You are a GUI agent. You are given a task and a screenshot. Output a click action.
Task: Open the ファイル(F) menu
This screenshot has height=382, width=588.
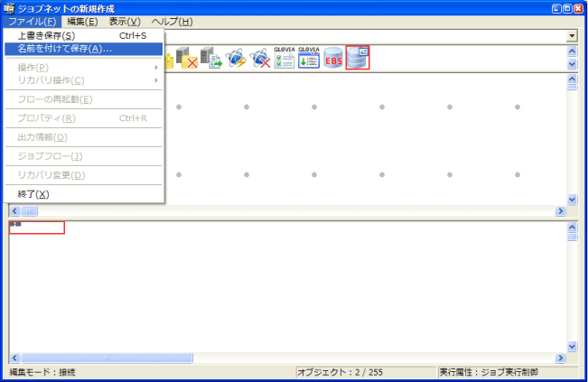tap(33, 22)
